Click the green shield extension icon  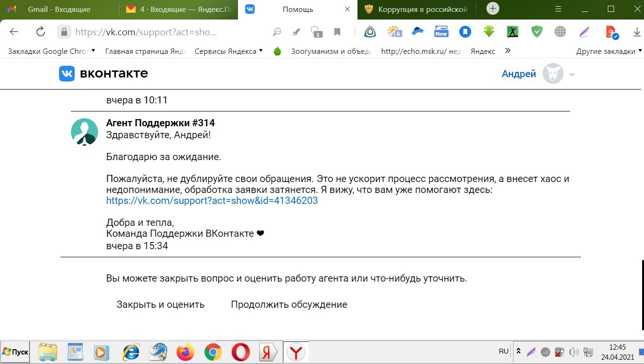[x=537, y=32]
